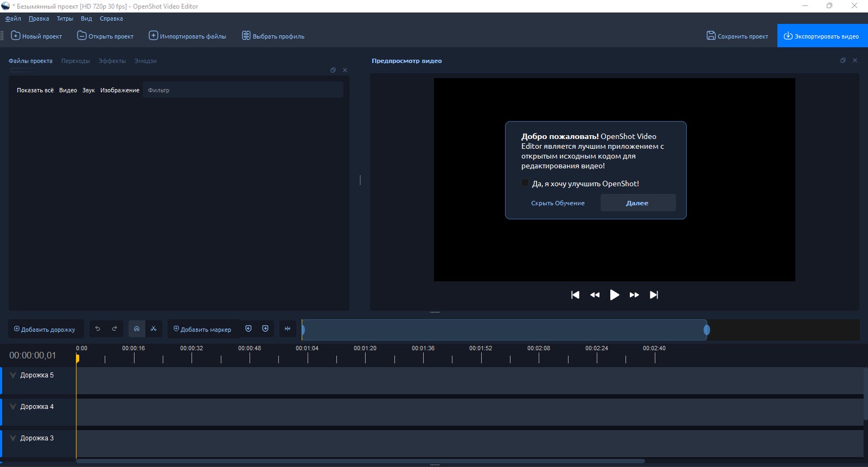Click the redo arrow in timeline toolbar

coord(114,329)
